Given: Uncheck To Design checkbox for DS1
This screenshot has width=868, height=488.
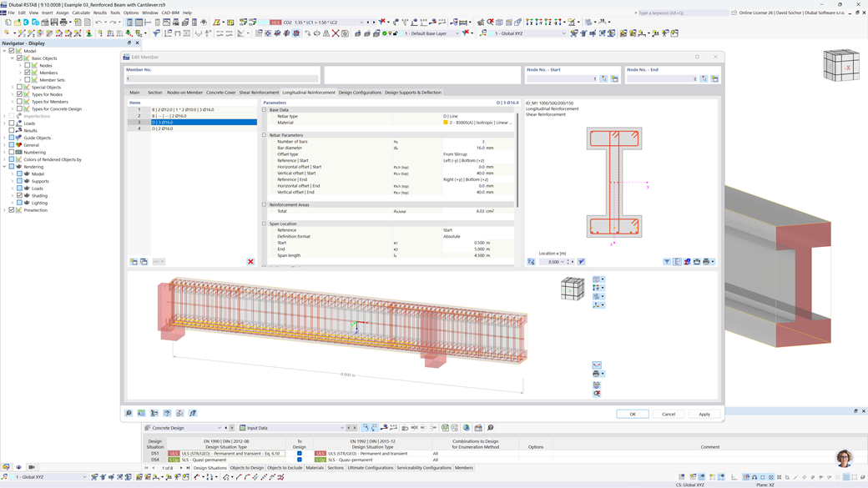Looking at the screenshot, I should click(x=299, y=454).
